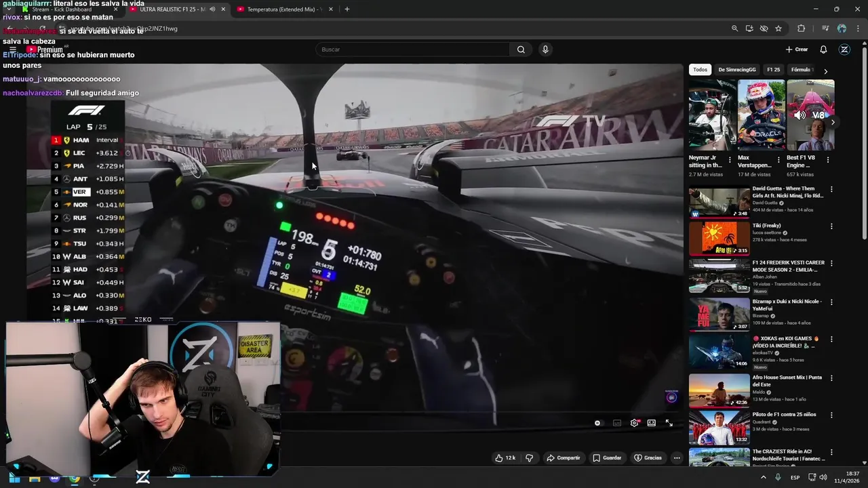The width and height of the screenshot is (868, 488).
Task: Open Piloto de F1 contra 25 niños title
Action: point(785,414)
